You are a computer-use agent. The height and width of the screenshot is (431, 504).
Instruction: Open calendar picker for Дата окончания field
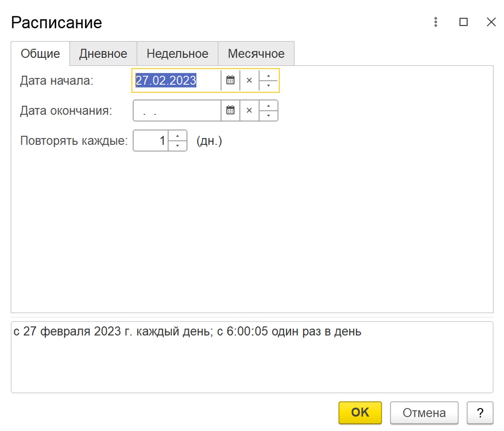click(230, 110)
